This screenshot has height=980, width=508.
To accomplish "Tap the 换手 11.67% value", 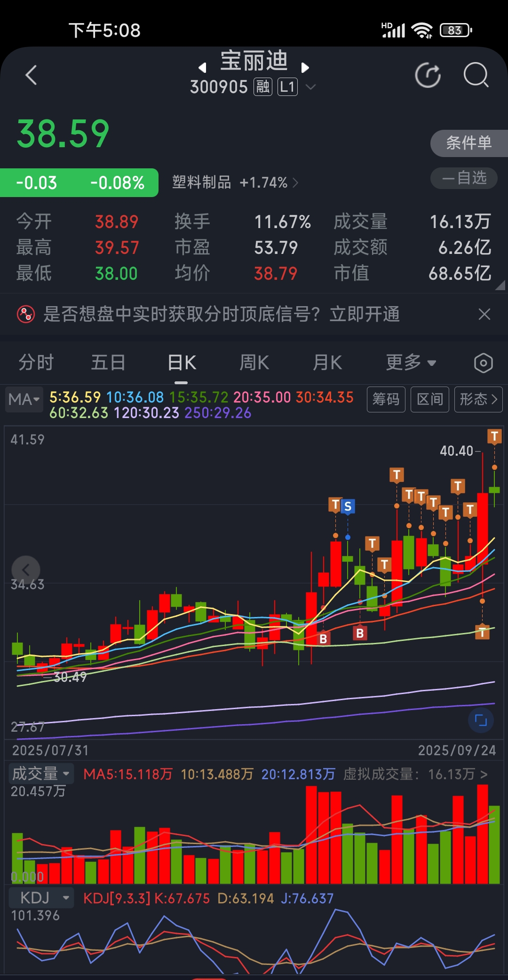I will 283,222.
